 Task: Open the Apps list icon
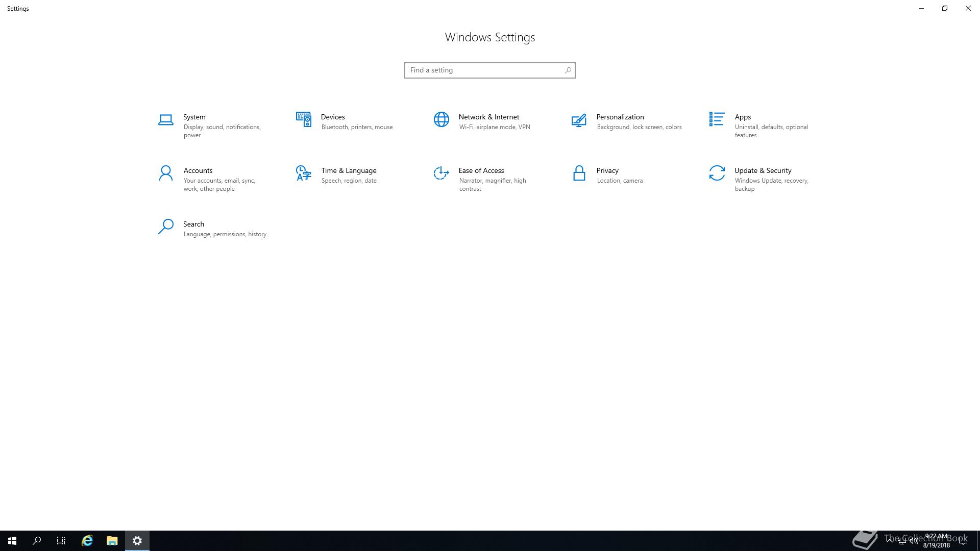(717, 119)
